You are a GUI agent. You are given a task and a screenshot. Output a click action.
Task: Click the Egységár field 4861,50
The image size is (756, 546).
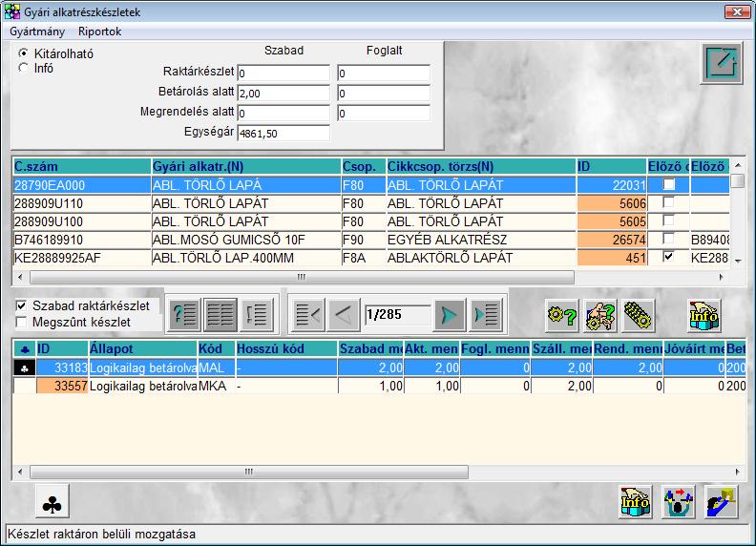click(x=283, y=134)
